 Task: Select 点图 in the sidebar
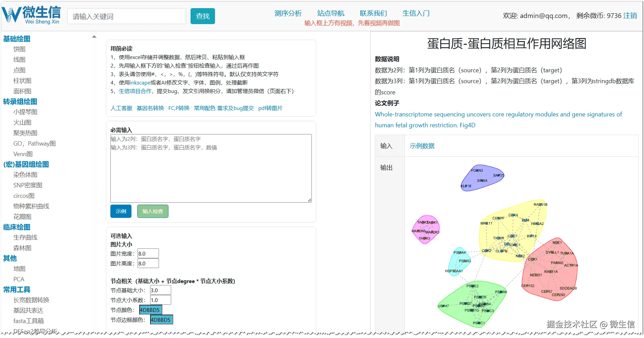pos(19,70)
